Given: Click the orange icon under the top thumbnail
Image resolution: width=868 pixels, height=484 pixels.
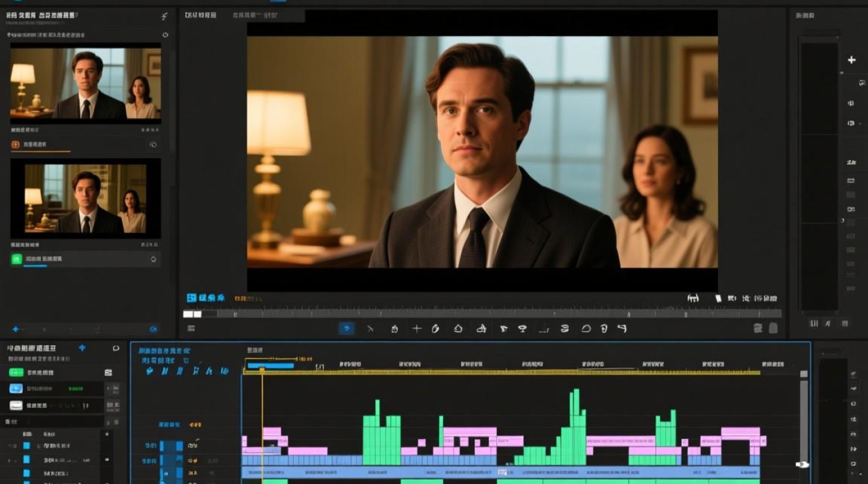Looking at the screenshot, I should (15, 145).
